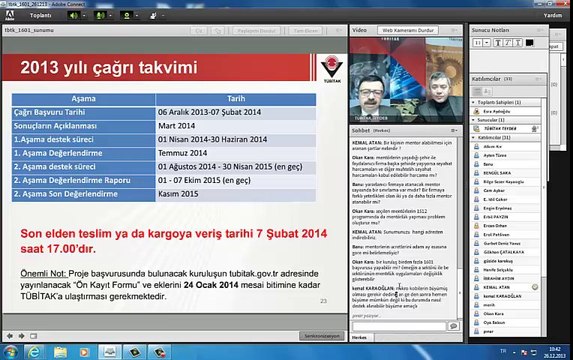This screenshot has width=573, height=360.
Task: Click inside the Sunucu Notları text area
Action: 508,61
